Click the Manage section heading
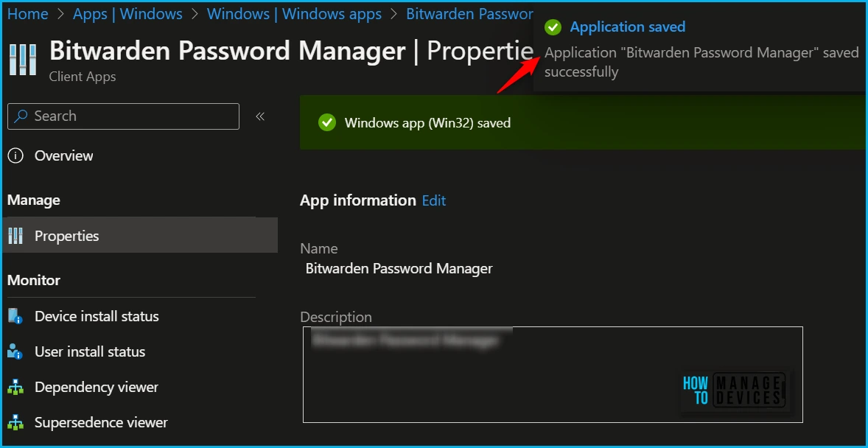The height and width of the screenshot is (448, 868). (x=34, y=200)
